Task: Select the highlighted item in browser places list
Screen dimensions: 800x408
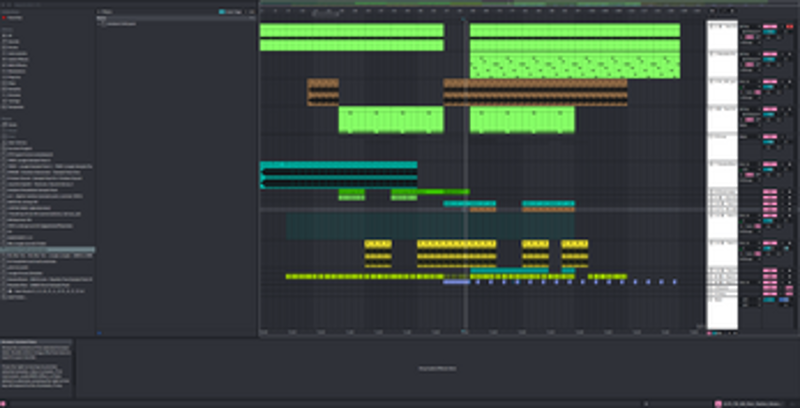Action: click(x=47, y=250)
